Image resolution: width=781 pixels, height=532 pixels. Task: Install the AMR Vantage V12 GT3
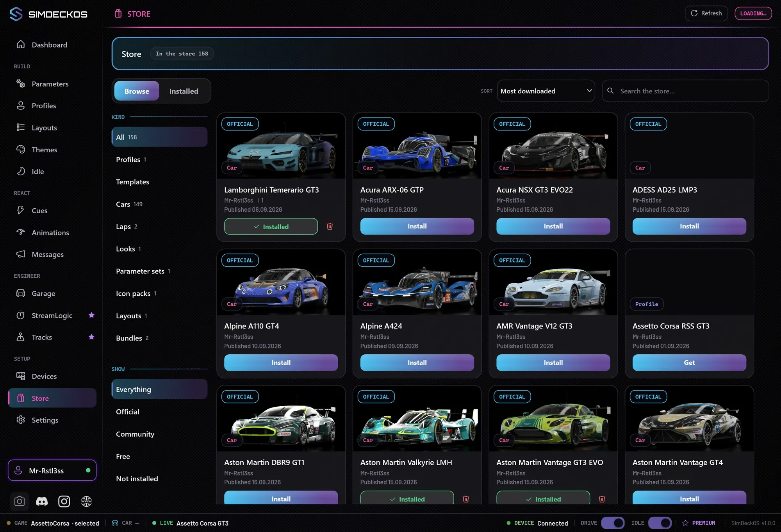click(x=553, y=362)
